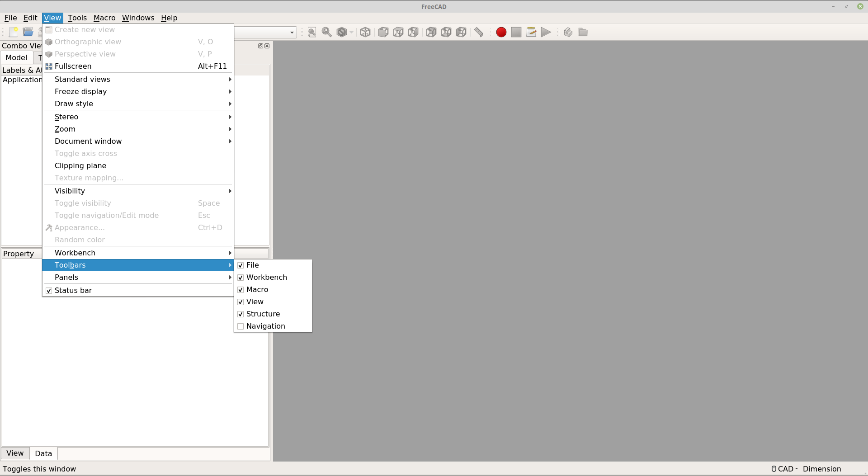The image size is (868, 476).
Task: Set isometric view icon
Action: [365, 32]
